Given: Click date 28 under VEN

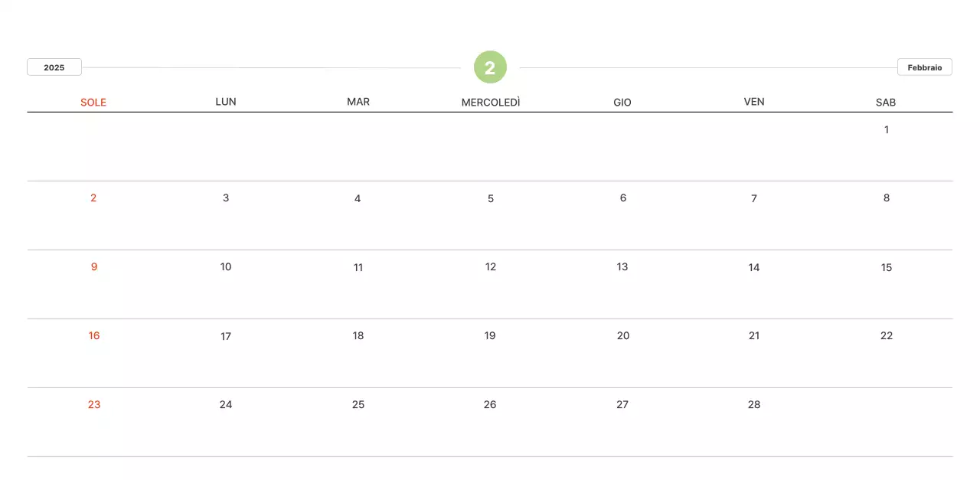Looking at the screenshot, I should [754, 404].
